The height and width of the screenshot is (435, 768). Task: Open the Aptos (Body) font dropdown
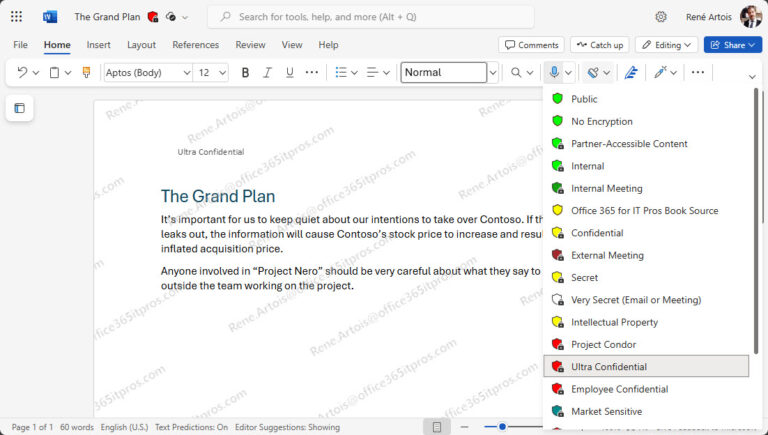point(147,72)
